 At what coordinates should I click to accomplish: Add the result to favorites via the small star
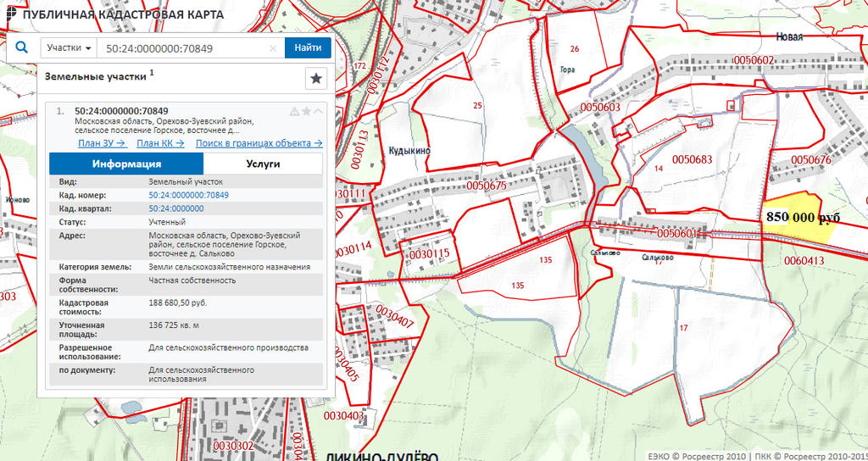click(x=306, y=111)
